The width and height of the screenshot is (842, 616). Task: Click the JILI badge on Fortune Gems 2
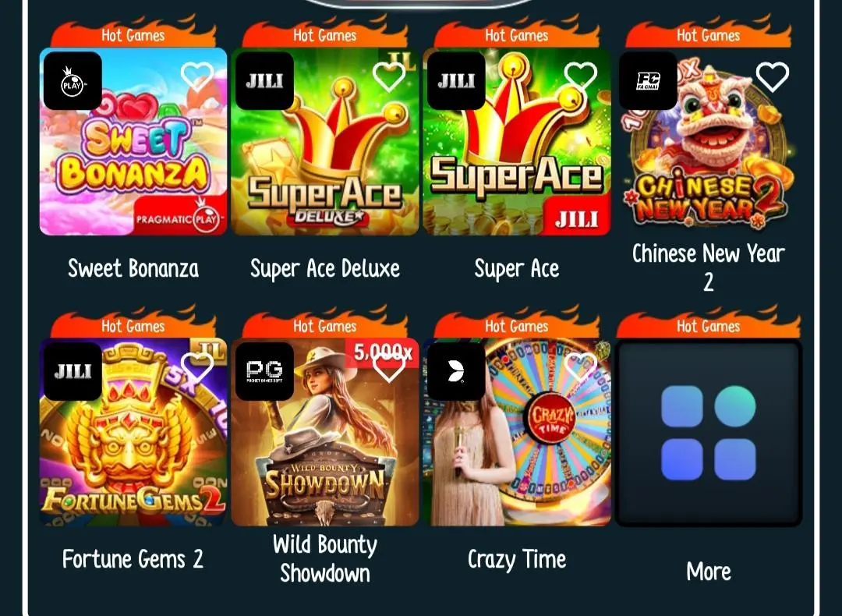(x=73, y=372)
